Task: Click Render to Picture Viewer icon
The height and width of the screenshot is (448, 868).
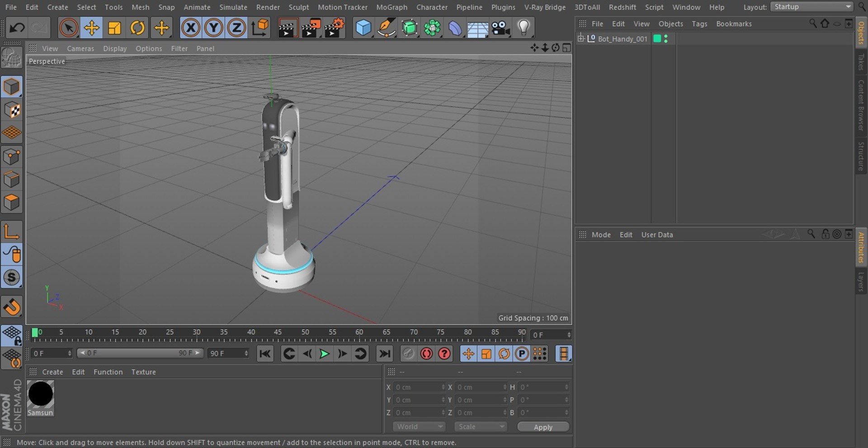Action: click(311, 28)
